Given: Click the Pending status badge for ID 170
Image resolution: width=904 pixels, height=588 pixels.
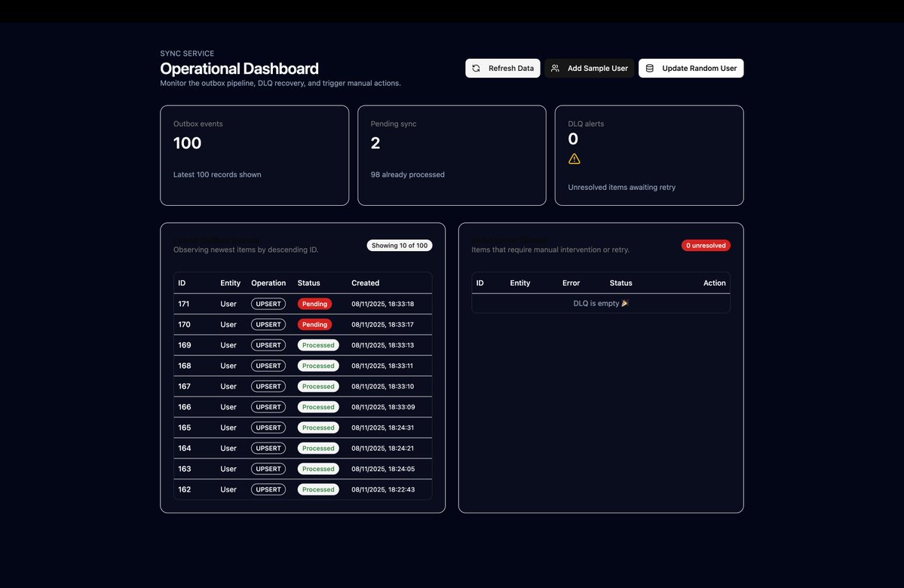Looking at the screenshot, I should coord(315,325).
